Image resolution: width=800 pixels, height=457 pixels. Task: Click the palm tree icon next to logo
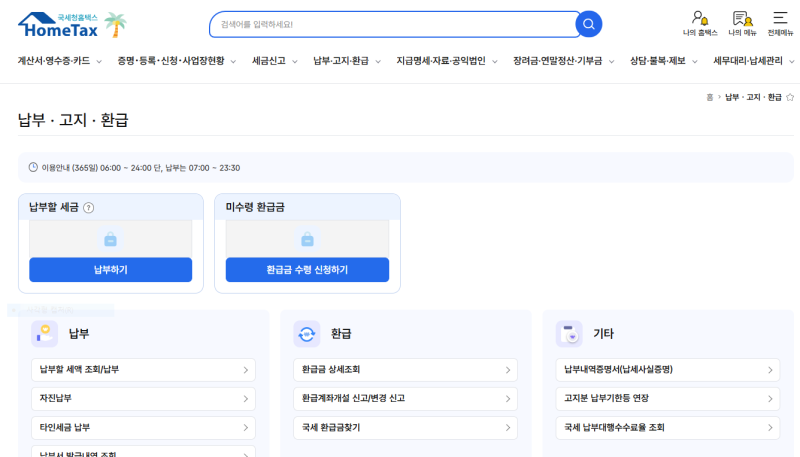coord(116,25)
